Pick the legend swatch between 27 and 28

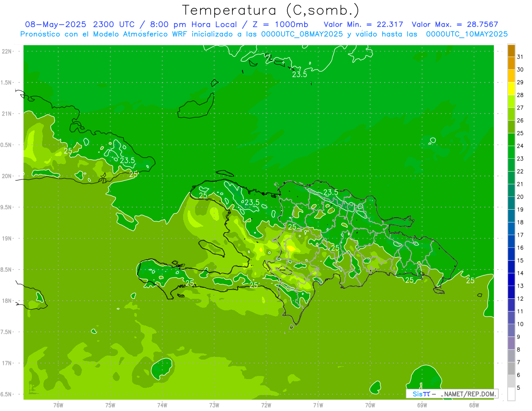click(x=511, y=102)
